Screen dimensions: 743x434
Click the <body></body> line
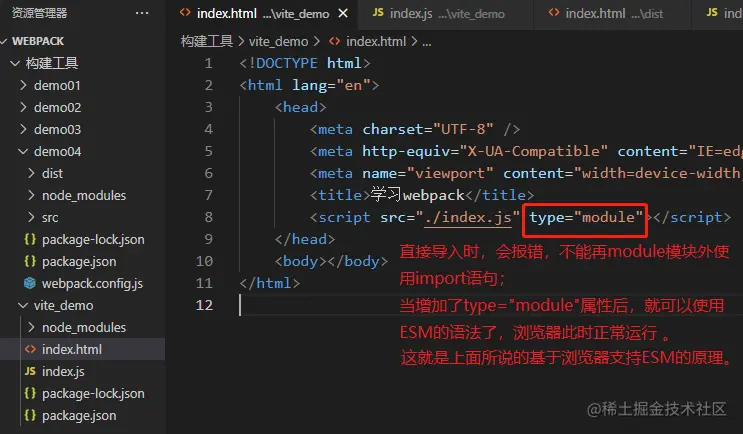pyautogui.click(x=331, y=261)
